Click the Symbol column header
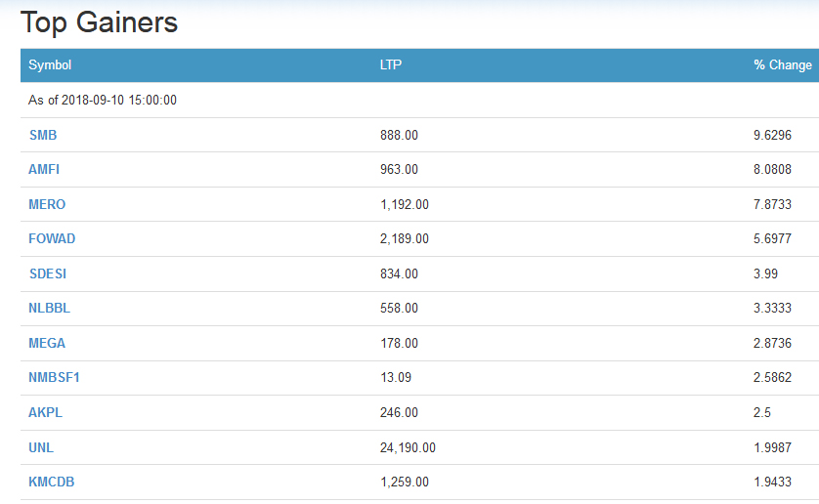 click(x=50, y=65)
